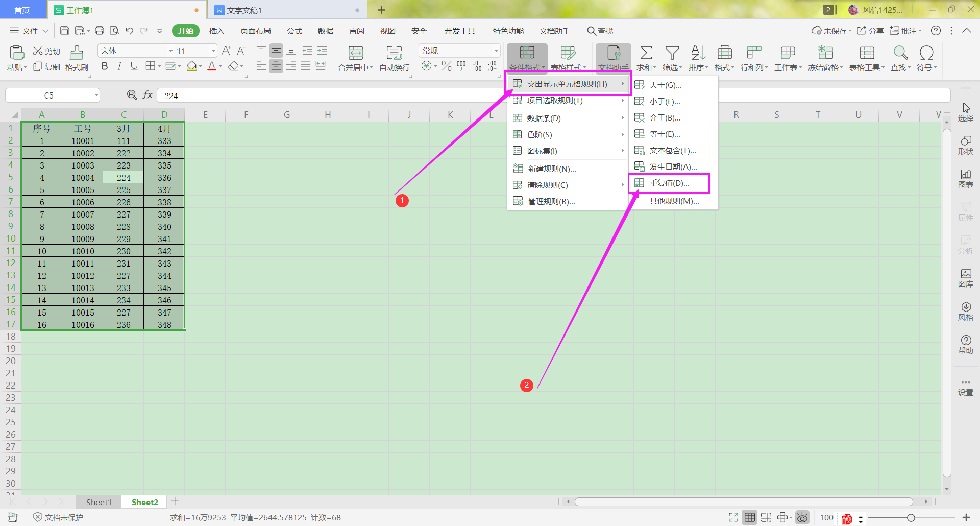Apply the red font color swatch
The width and height of the screenshot is (980, 526).
click(x=212, y=66)
